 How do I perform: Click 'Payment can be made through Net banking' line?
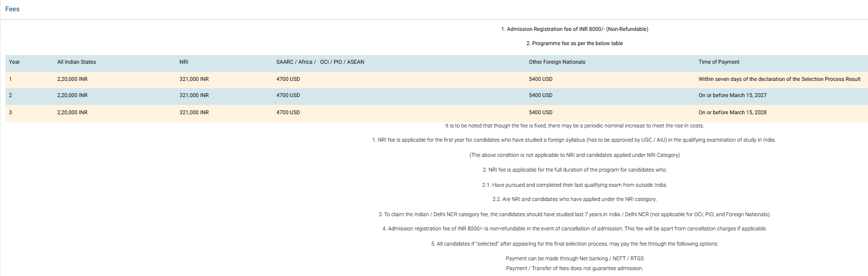pyautogui.click(x=575, y=258)
